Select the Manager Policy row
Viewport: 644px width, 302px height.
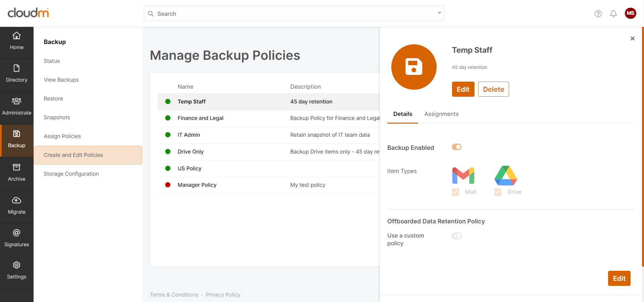click(197, 185)
